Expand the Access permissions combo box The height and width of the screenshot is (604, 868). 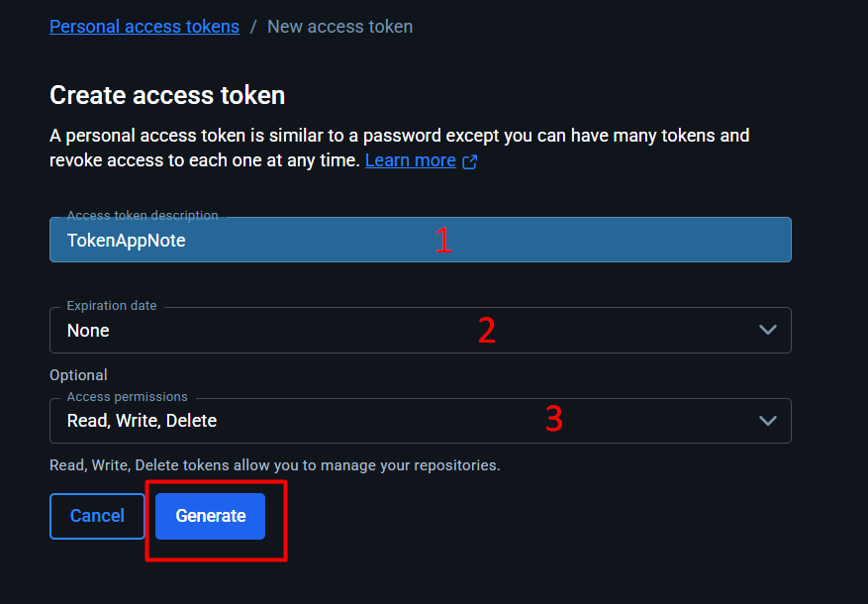coord(396,421)
